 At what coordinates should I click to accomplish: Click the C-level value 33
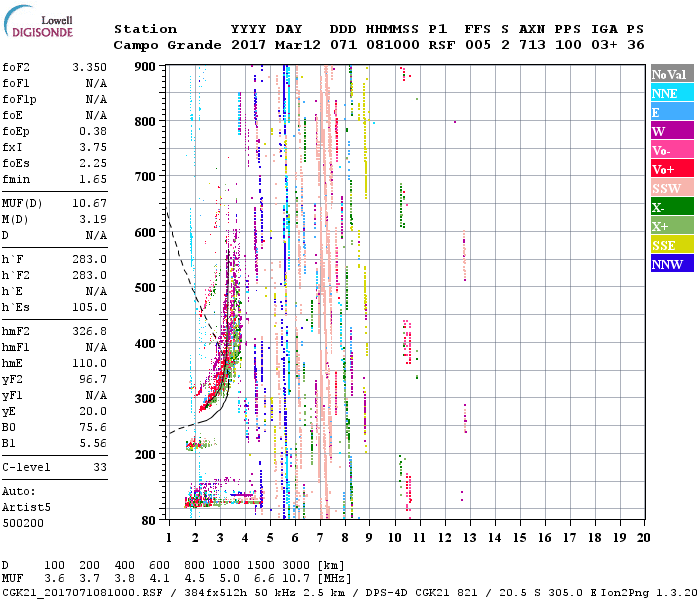99,467
